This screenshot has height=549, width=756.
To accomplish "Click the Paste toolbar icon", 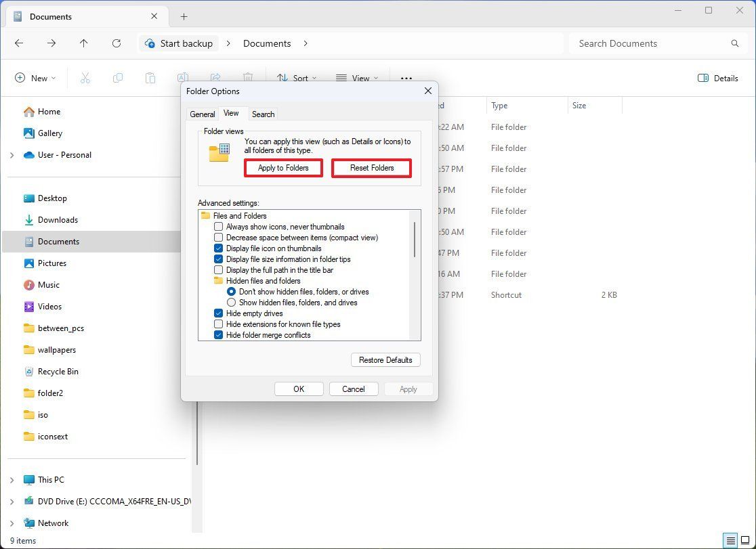I will tap(150, 78).
